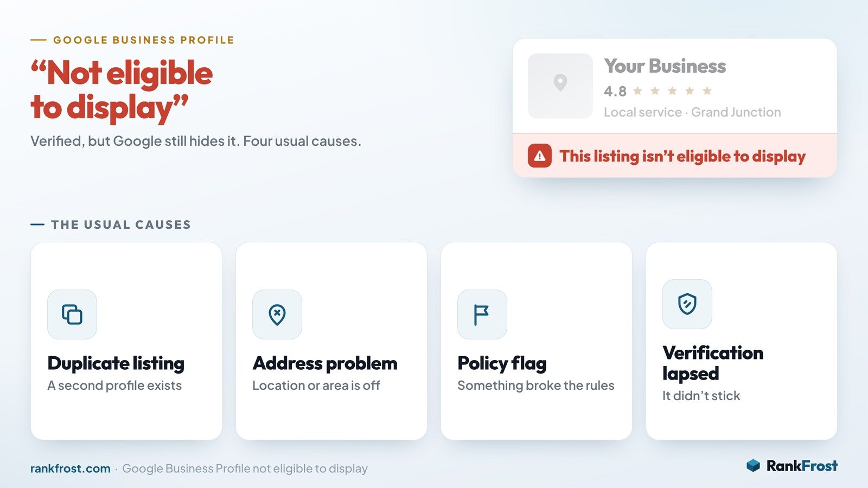Click the Verification lapsed heading

point(713,363)
